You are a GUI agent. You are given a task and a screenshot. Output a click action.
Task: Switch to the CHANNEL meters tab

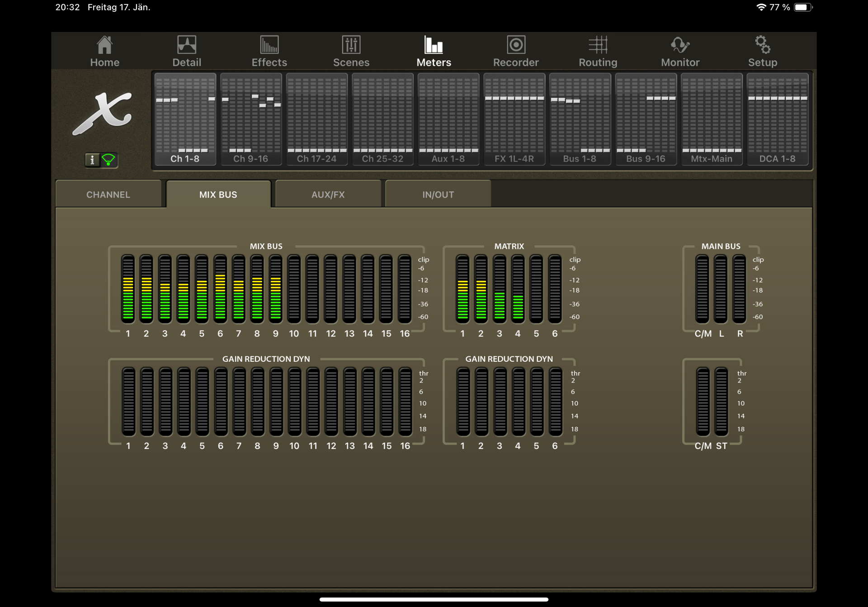pos(108,194)
